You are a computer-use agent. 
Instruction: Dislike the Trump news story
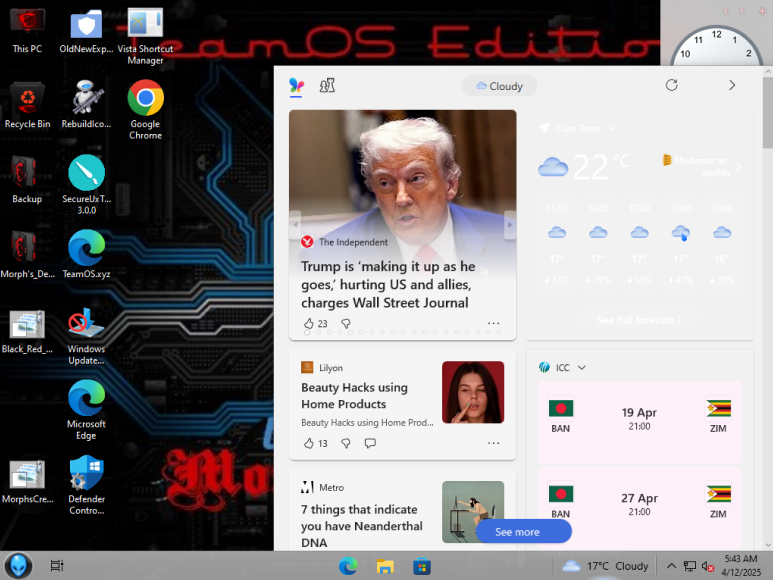(346, 324)
